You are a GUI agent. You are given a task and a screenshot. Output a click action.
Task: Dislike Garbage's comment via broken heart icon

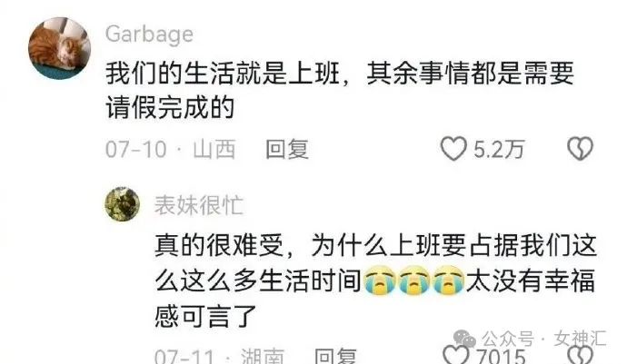click(x=581, y=149)
